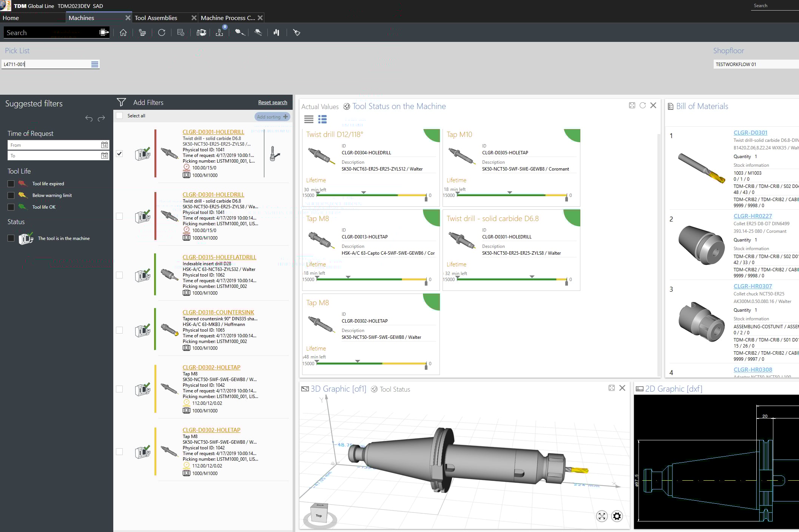Switch Tool Status to detailed list view

point(322,120)
